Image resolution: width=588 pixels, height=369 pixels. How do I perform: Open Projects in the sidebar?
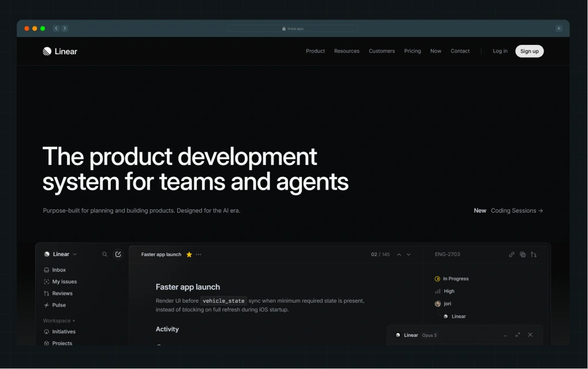coord(58,343)
